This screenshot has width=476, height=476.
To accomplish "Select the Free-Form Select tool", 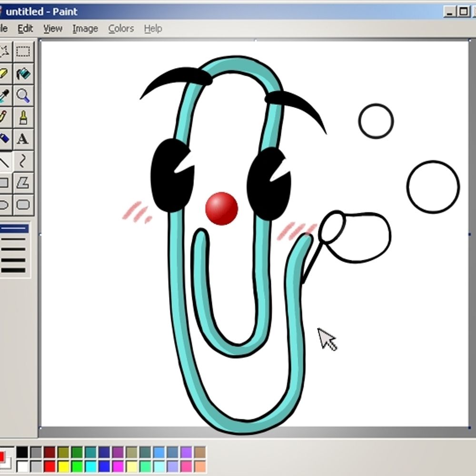I will pyautogui.click(x=5, y=52).
